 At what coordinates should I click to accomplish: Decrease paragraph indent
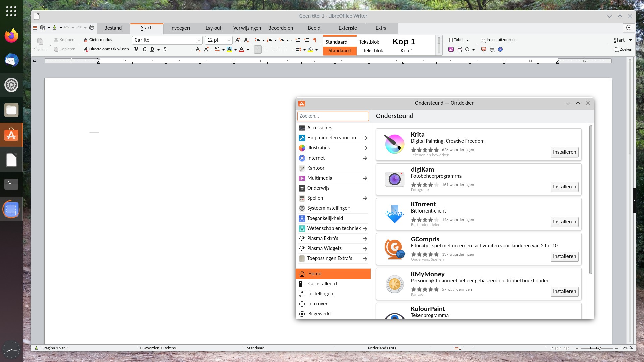click(306, 40)
